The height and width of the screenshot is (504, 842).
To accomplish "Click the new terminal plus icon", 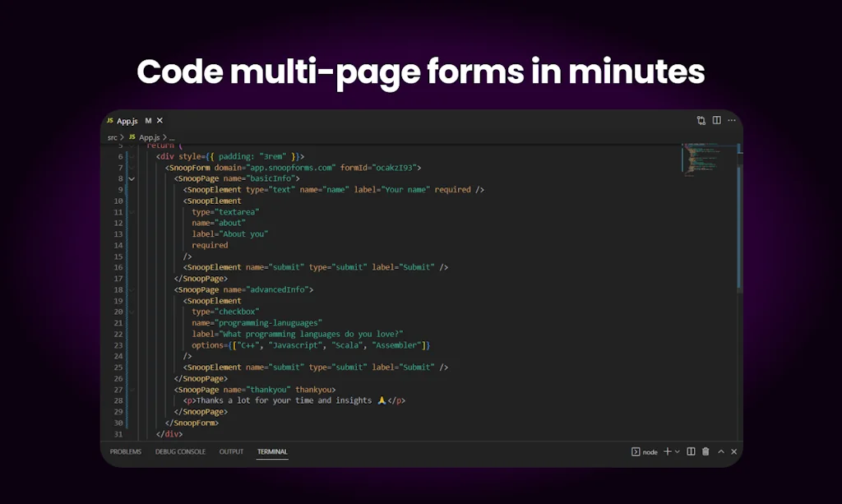I will point(667,451).
